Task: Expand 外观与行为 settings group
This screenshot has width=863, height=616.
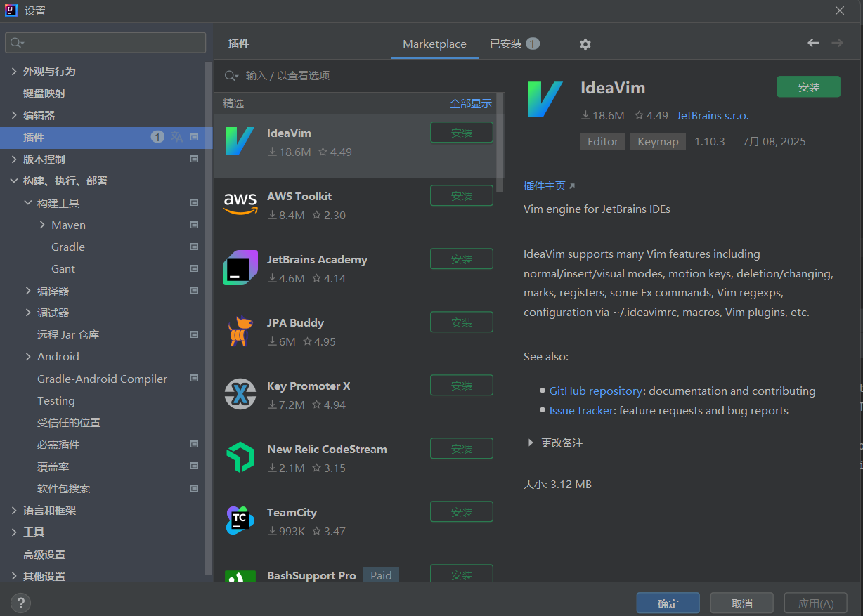Action: 14,71
